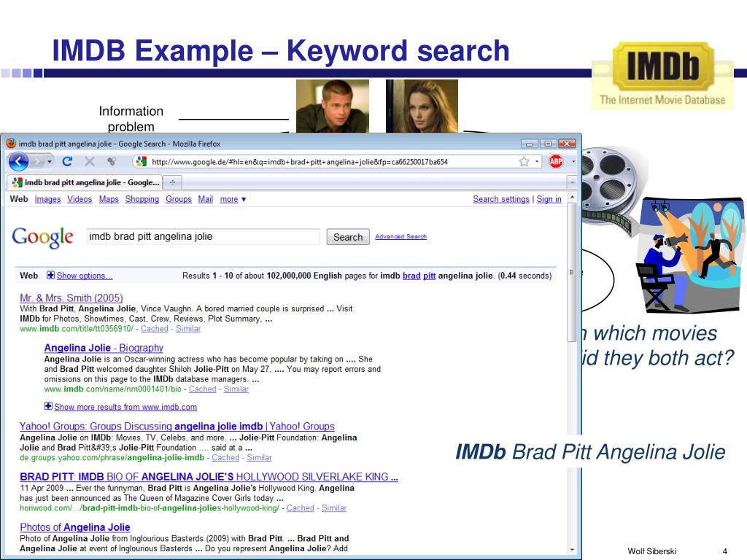This screenshot has width=747, height=560.
Task: Open Similar link for Angelina Jolie bio
Action: pyautogui.click(x=236, y=389)
